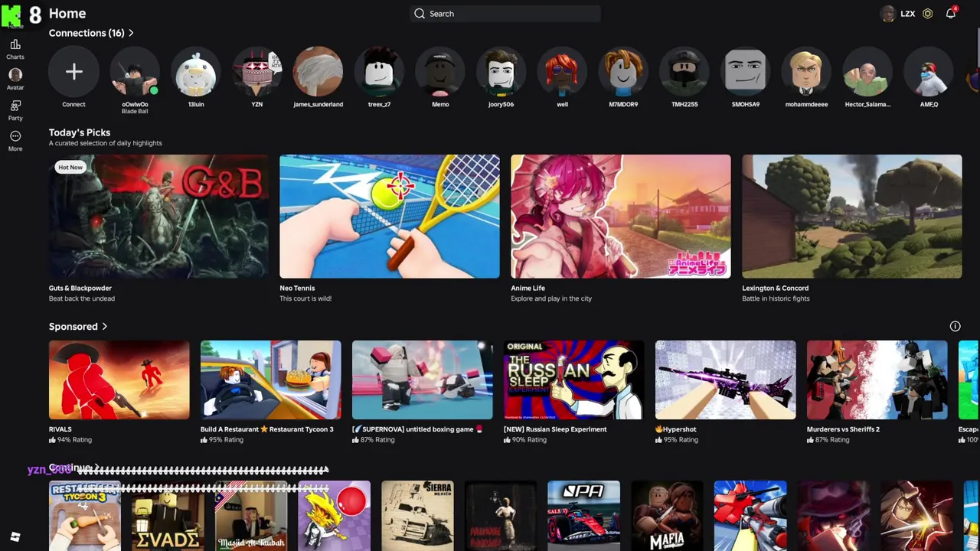Expand the Sponsored section
The width and height of the screenshot is (980, 551).
(78, 327)
